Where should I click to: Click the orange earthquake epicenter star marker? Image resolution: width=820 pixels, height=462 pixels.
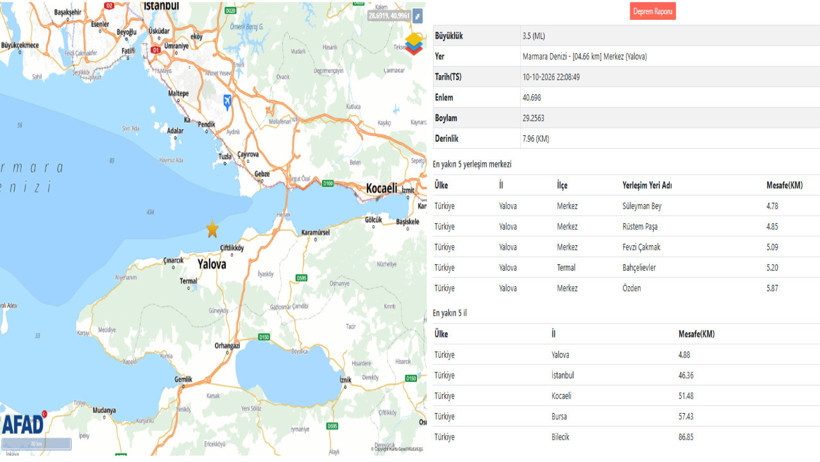212,229
